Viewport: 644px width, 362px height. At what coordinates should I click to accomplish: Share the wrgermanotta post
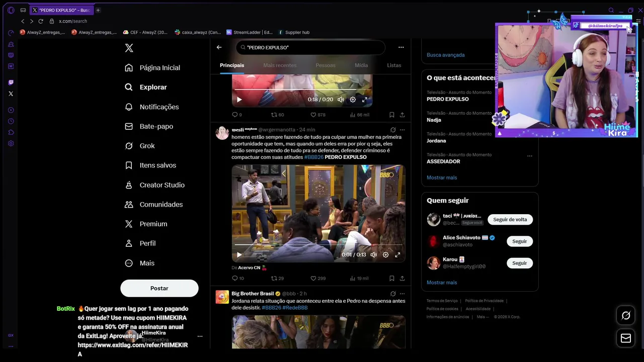pyautogui.click(x=402, y=278)
